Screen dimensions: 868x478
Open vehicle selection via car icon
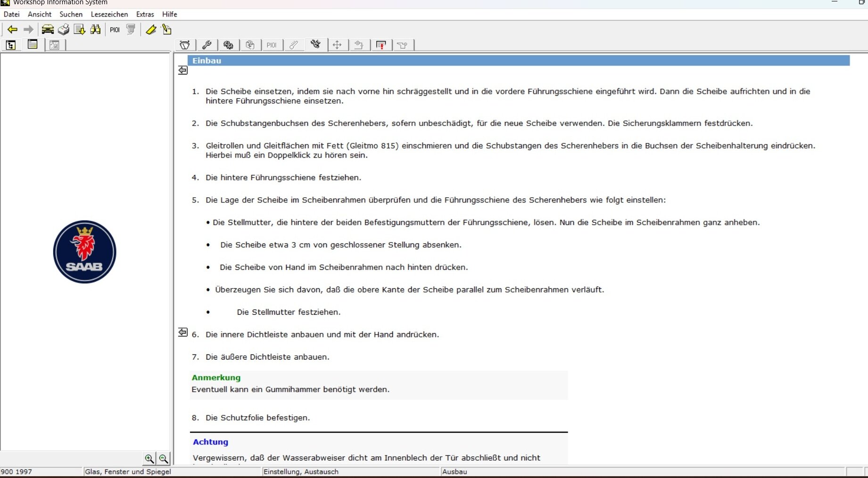(48, 30)
